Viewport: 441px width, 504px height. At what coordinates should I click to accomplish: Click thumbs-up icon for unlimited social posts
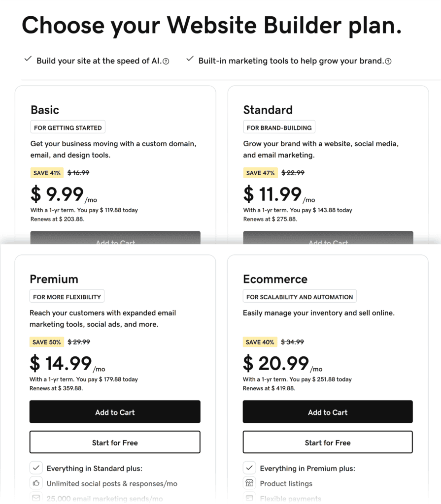[x=36, y=483]
